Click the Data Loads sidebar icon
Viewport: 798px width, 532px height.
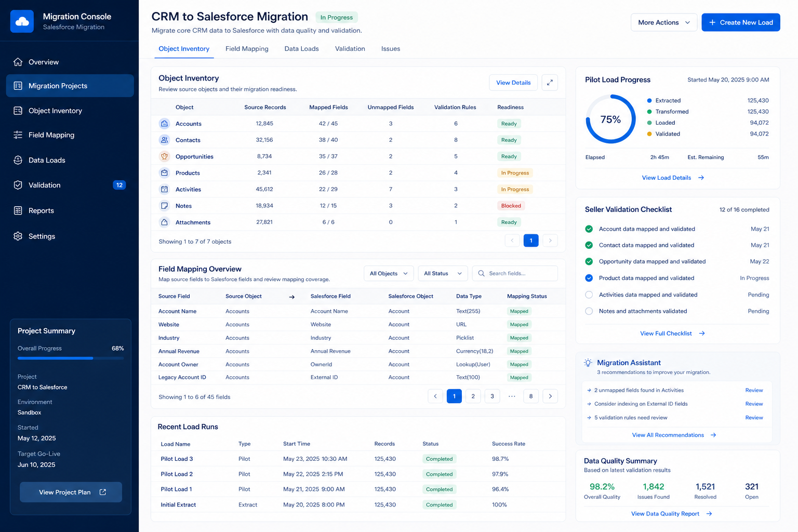[18, 160]
